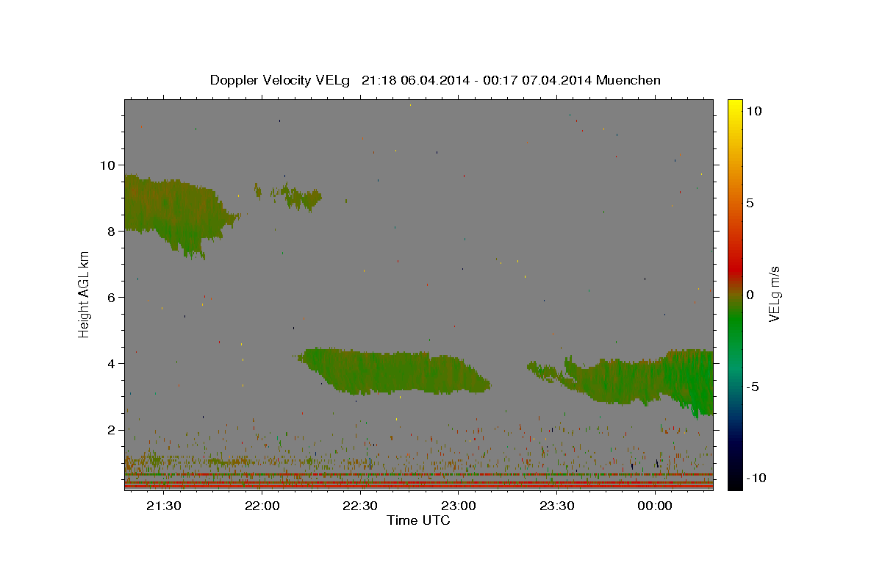This screenshot has width=882, height=588.
Task: Click the 22:00 time tick label
Action: pyautogui.click(x=262, y=506)
